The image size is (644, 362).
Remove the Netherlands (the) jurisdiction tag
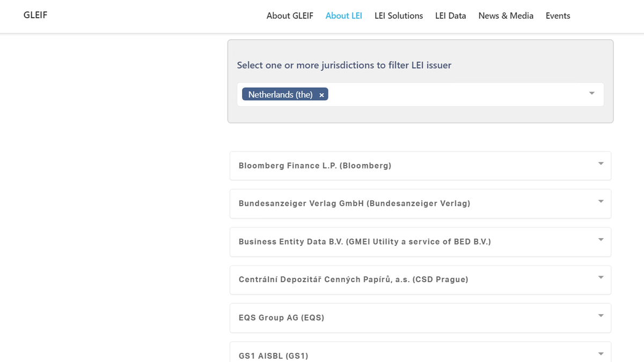[x=321, y=95]
